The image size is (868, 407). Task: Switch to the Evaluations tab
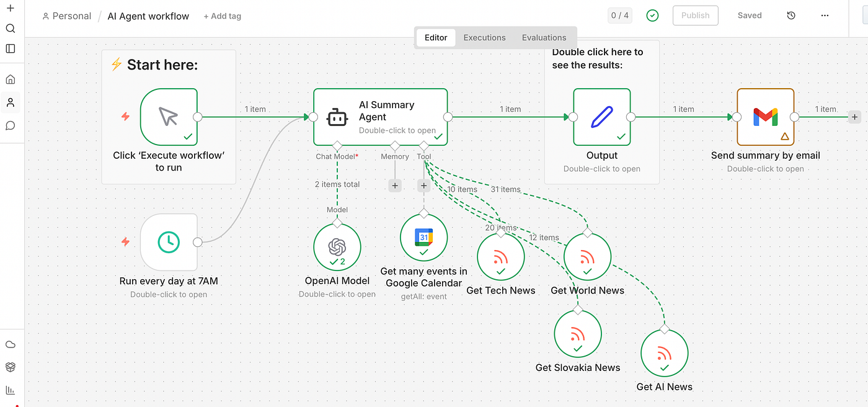(x=544, y=37)
